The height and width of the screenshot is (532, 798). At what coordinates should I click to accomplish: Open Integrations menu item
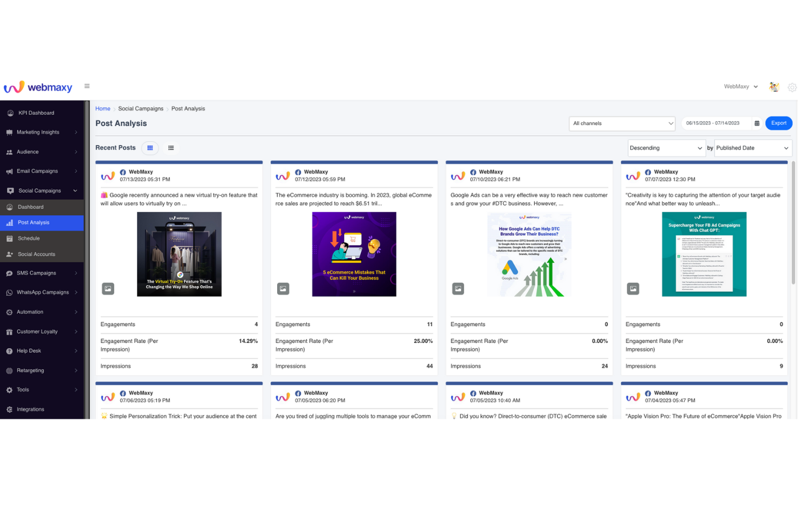[42, 410]
